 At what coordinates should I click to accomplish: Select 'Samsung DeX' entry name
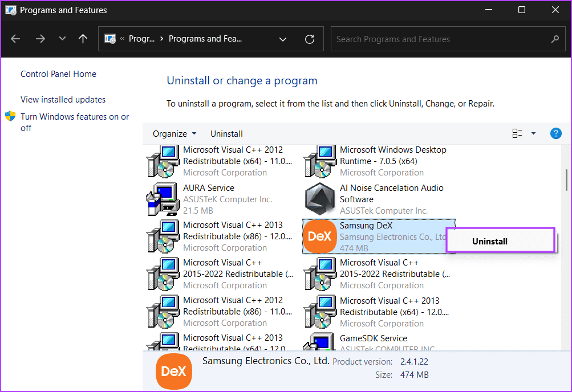point(366,226)
